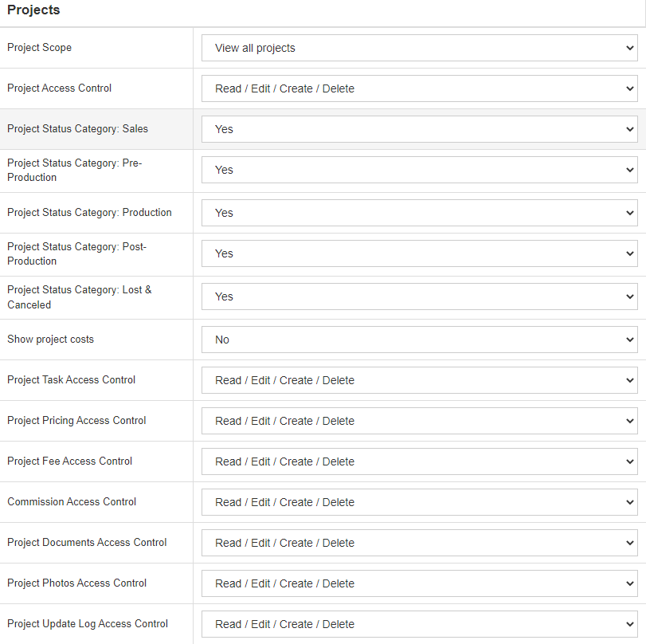The height and width of the screenshot is (644, 646).
Task: Open the Project Task Access Control dropdown
Action: [x=418, y=380]
